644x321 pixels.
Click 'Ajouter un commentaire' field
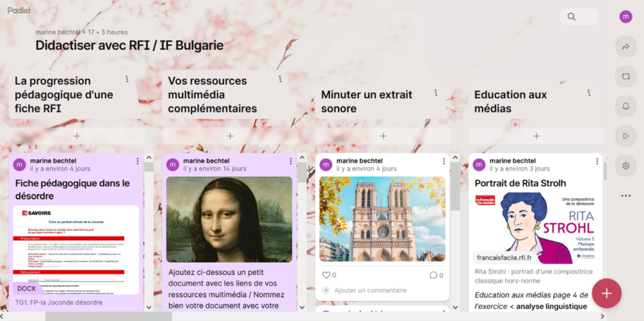370,290
